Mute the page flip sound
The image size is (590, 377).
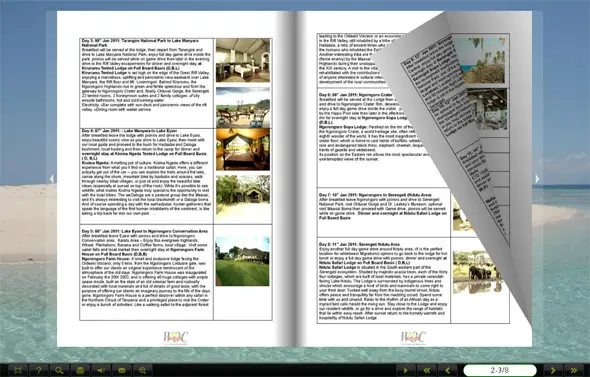tap(100, 370)
